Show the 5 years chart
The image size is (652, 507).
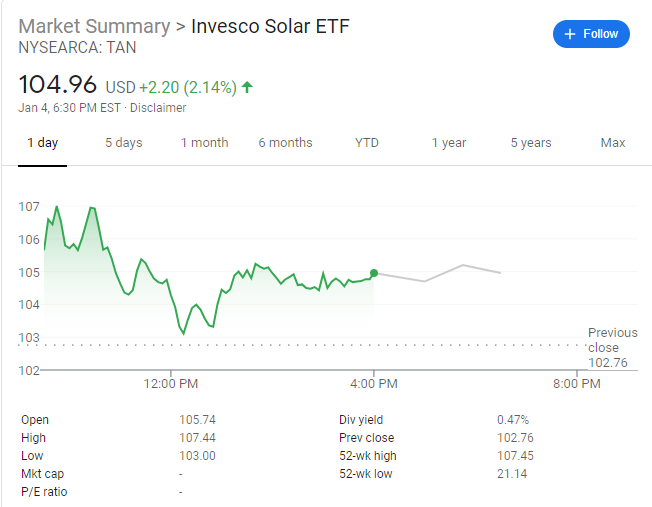pos(531,143)
